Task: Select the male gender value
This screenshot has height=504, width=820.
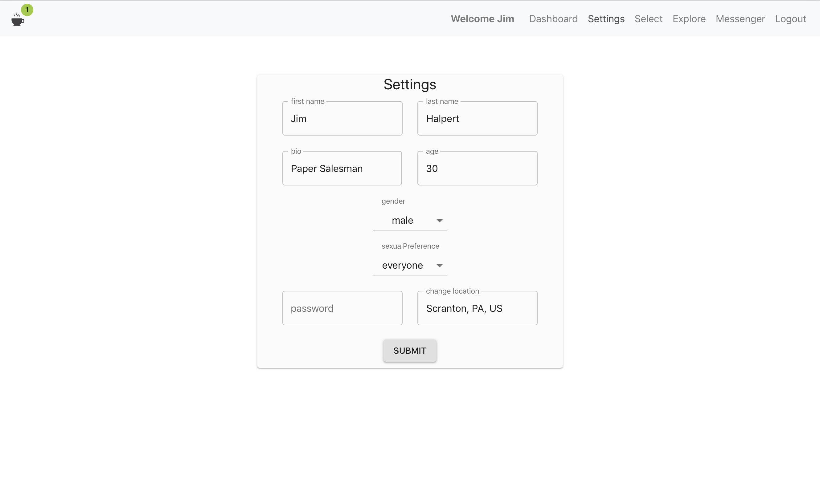Action: pos(402,220)
